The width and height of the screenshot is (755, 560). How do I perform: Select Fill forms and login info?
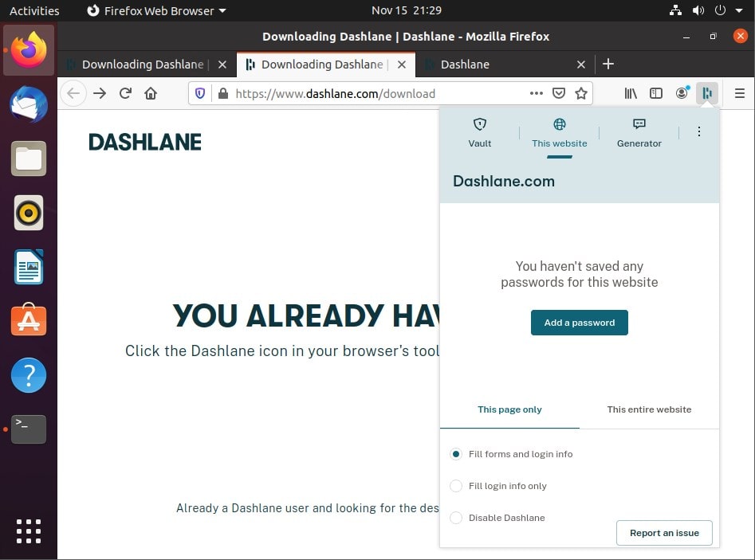pos(457,454)
